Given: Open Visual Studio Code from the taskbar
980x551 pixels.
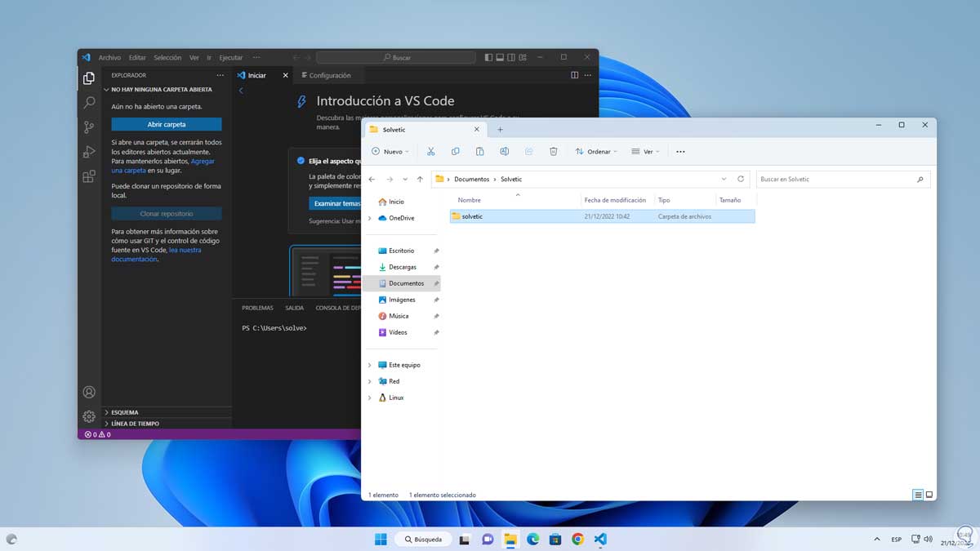Looking at the screenshot, I should pos(600,539).
